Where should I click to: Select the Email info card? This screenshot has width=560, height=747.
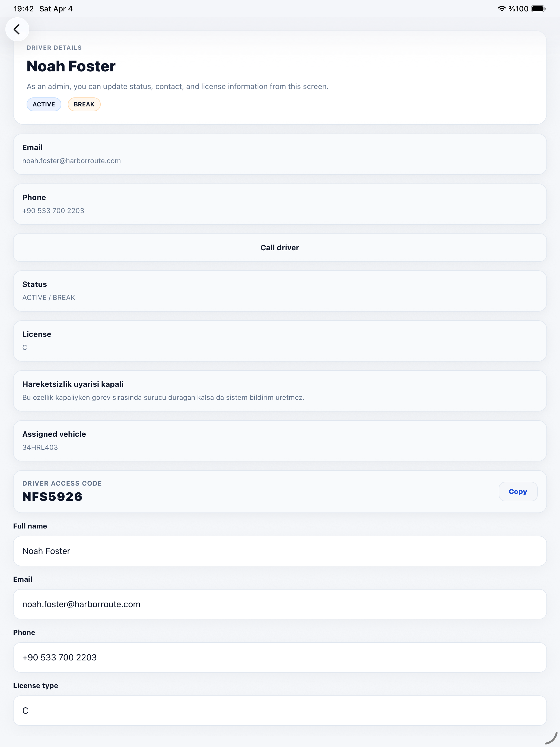click(x=280, y=154)
